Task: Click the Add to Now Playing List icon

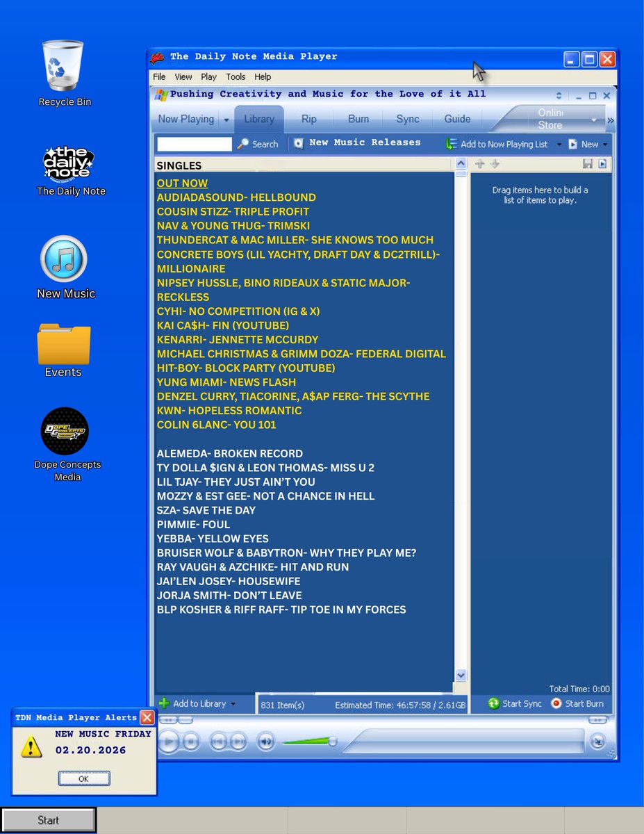Action: pyautogui.click(x=452, y=144)
